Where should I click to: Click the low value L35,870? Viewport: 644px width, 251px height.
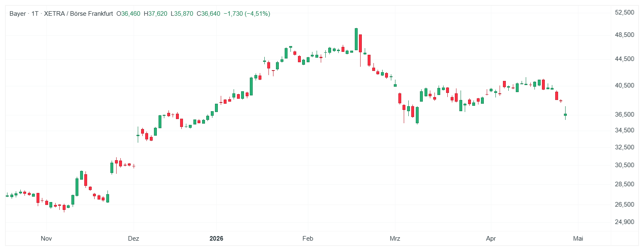182,14
